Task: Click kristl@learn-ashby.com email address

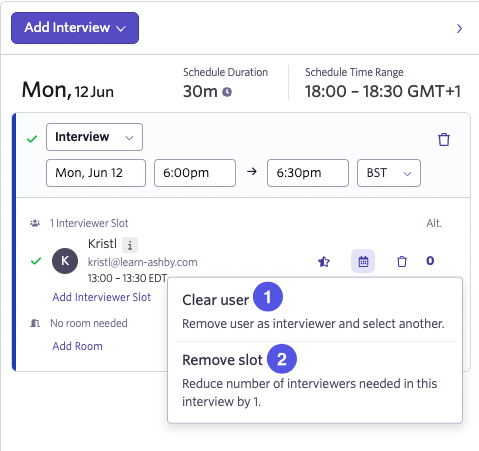Action: pyautogui.click(x=142, y=262)
